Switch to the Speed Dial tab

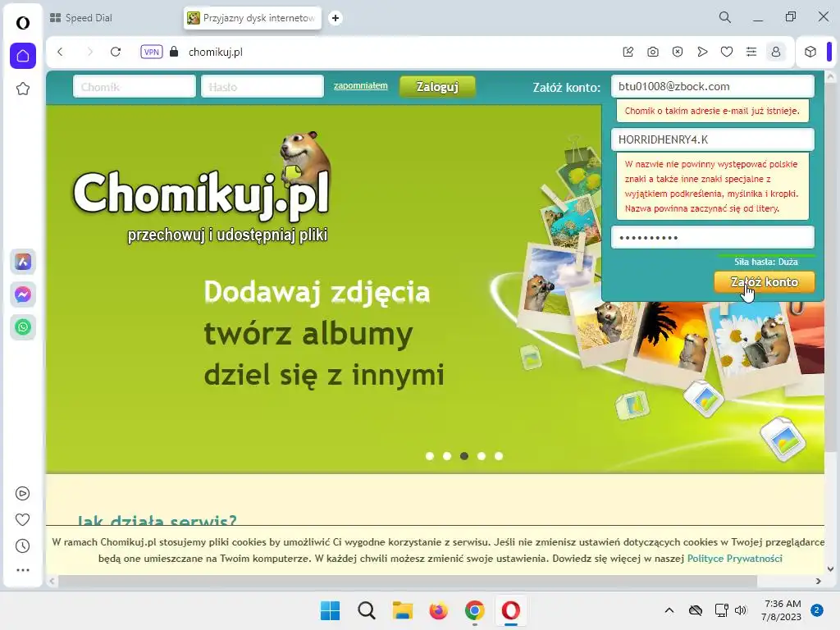pyautogui.click(x=81, y=18)
